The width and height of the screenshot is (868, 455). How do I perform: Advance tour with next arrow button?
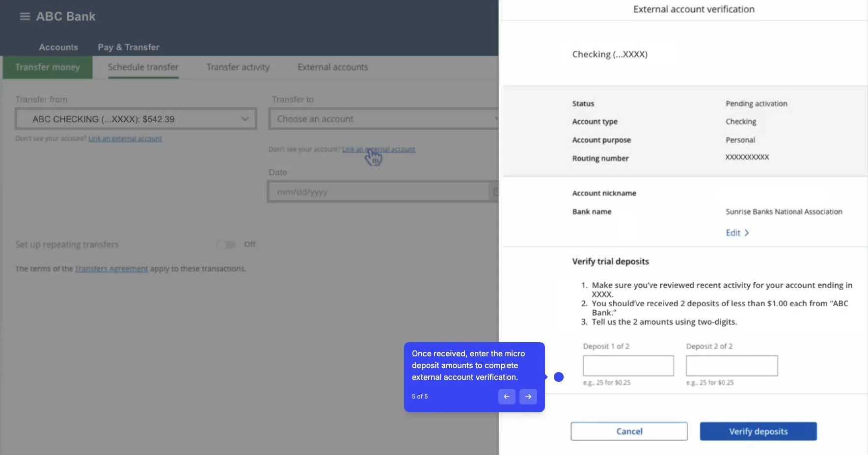coord(528,397)
